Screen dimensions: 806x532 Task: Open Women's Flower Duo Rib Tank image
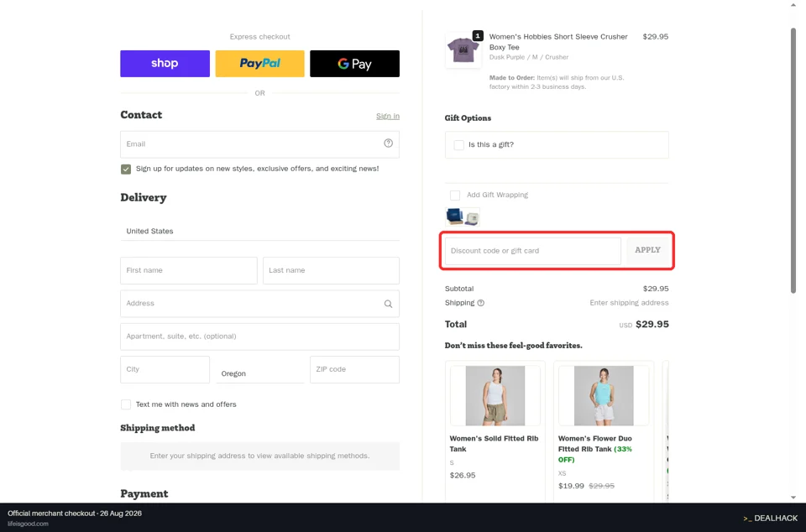click(604, 395)
